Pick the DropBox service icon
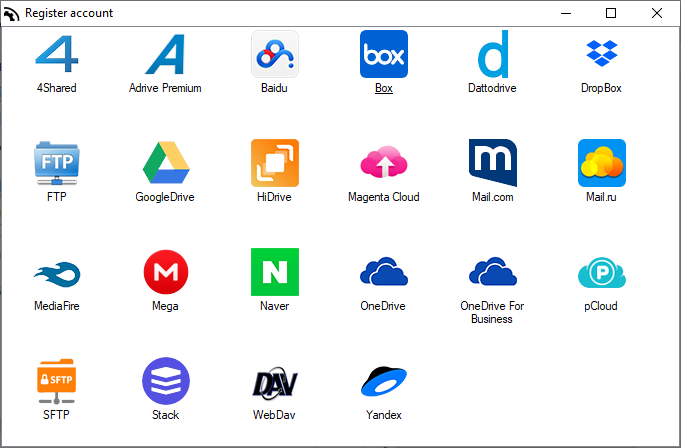Viewport: 681px width, 448px height. [601, 54]
